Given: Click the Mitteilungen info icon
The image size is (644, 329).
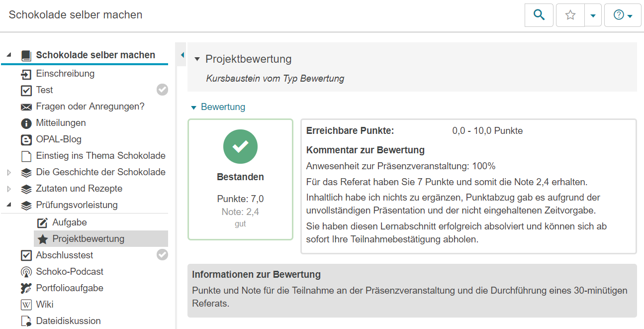Looking at the screenshot, I should (27, 122).
